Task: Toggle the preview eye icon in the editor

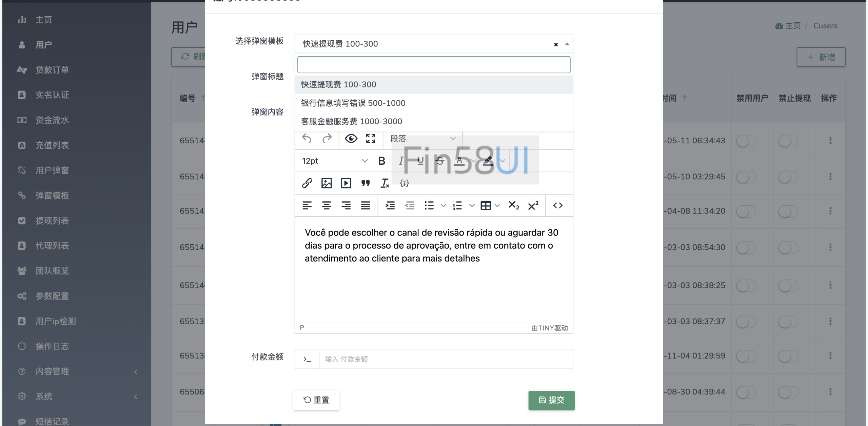Action: coord(351,138)
